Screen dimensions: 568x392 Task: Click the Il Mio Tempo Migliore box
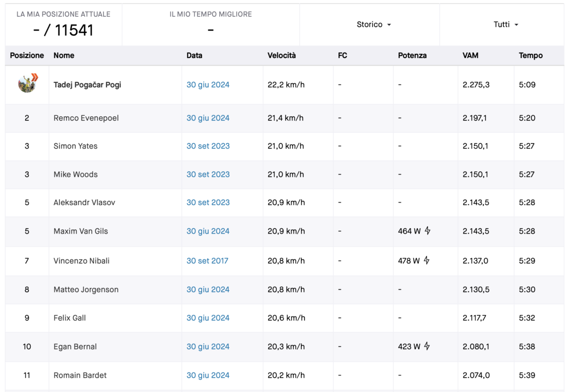(x=211, y=25)
